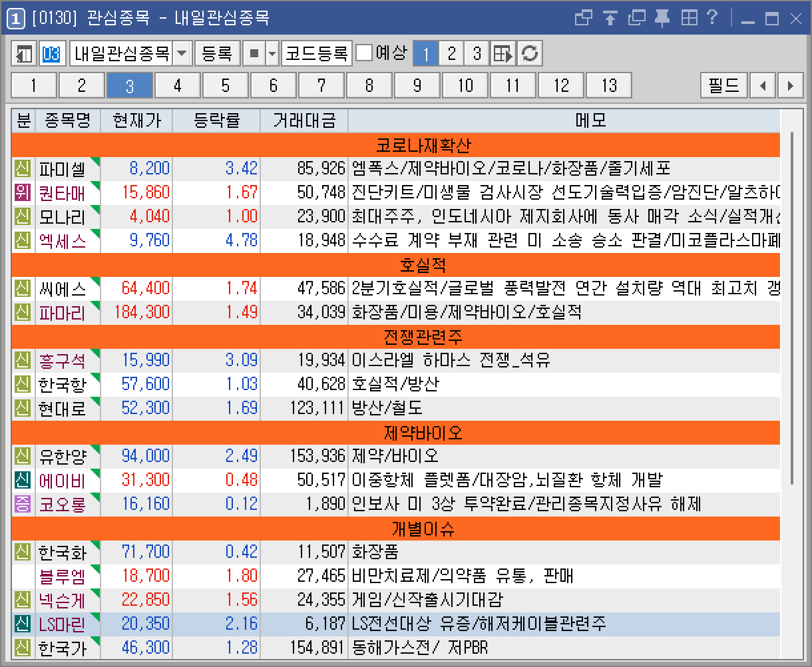The image size is (812, 667).
Task: Click the 신 badge icon on 씨에스 row
Action: tap(23, 288)
